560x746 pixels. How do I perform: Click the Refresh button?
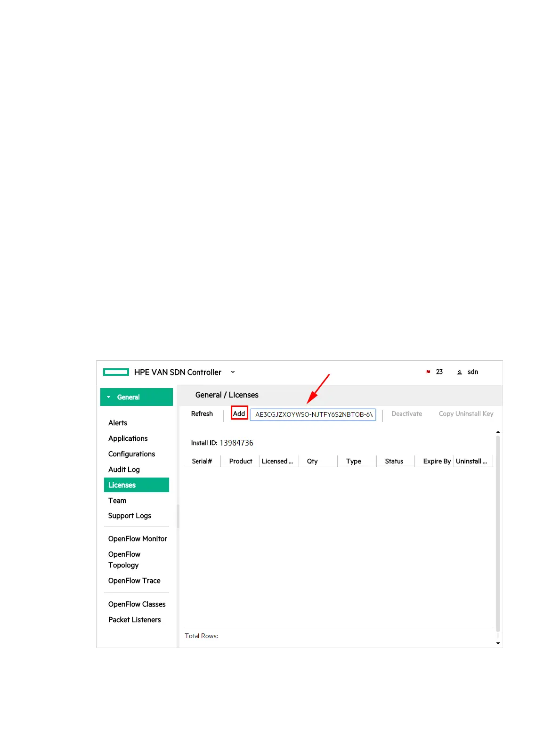pos(202,414)
